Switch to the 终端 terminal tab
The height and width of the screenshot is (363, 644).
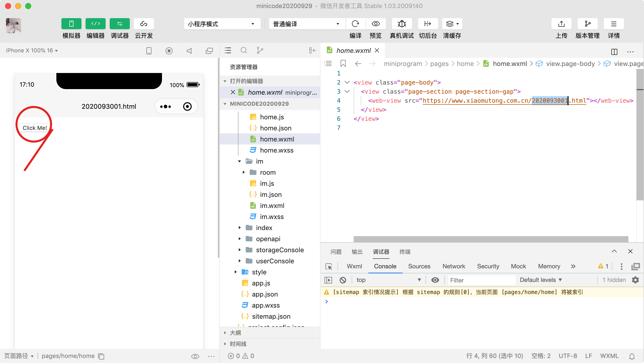[x=405, y=252]
